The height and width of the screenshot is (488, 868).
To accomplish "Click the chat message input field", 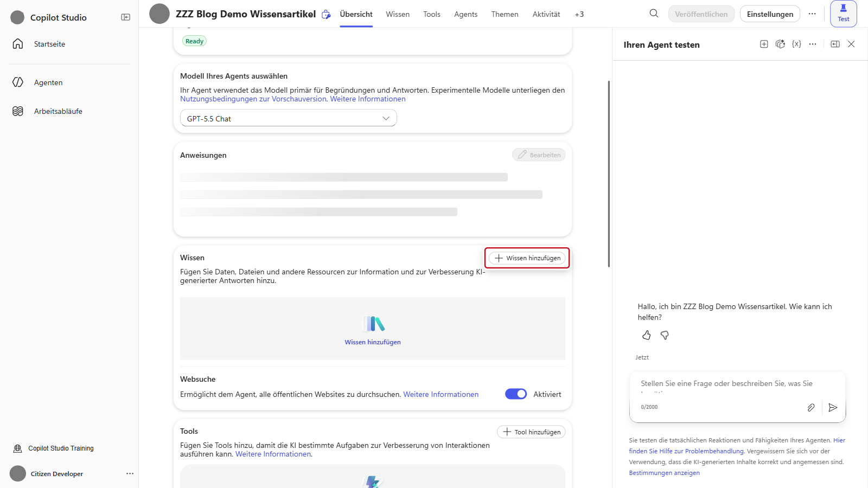I will pos(727,387).
